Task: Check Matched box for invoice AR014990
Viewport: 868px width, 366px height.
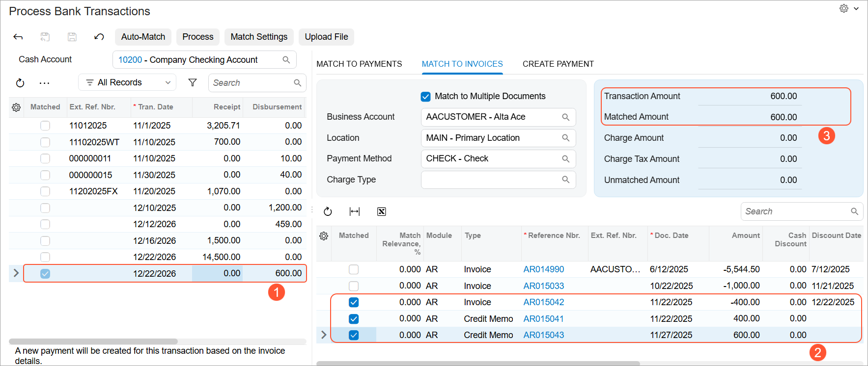Action: click(x=354, y=269)
